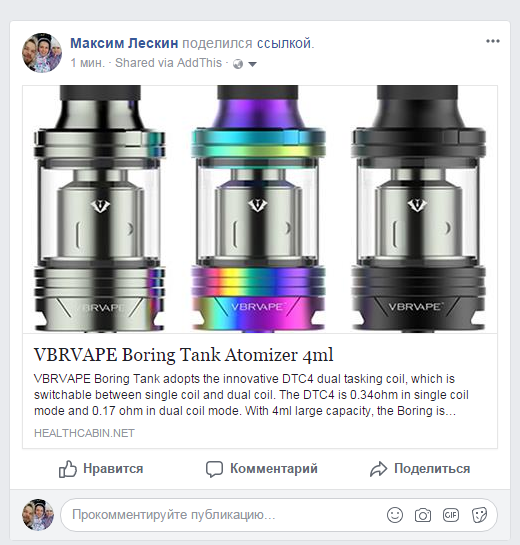Viewport: 520px width, 545px height.
Task: Click the Shared via AddThis link
Action: [168, 63]
